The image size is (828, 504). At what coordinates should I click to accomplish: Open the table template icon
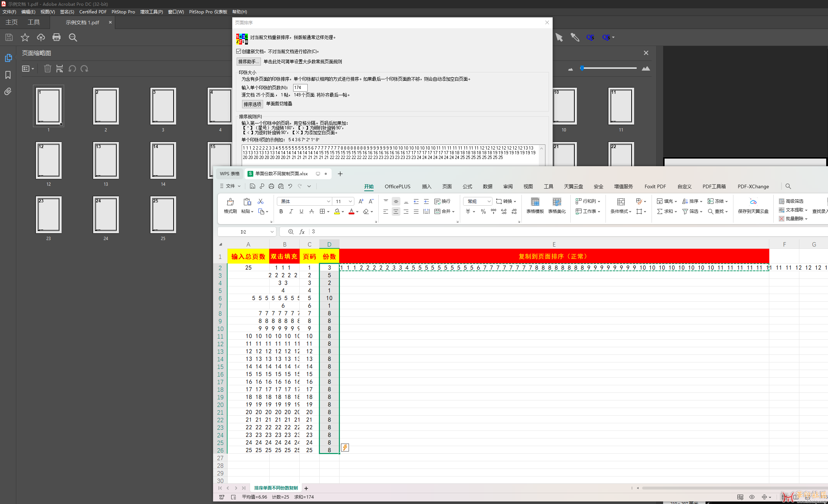(x=535, y=202)
